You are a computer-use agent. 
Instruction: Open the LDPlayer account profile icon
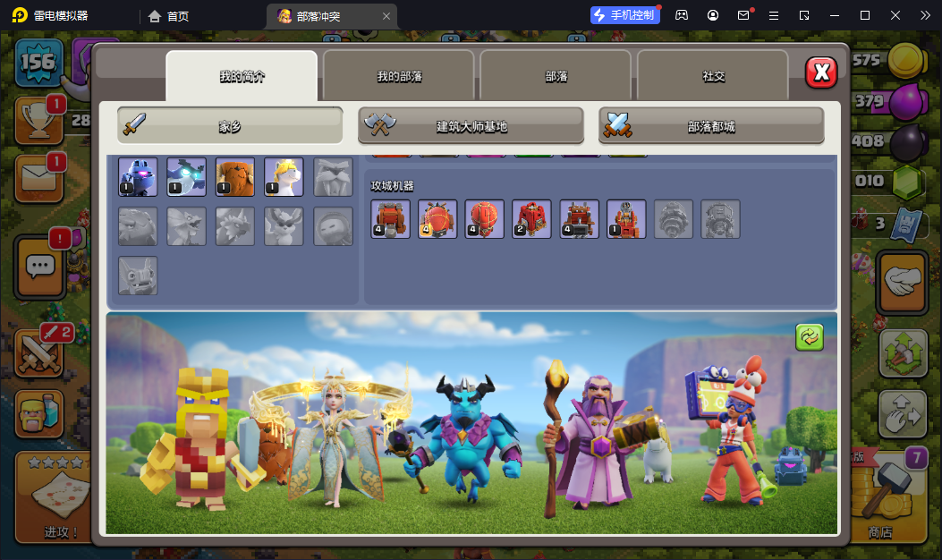[x=712, y=15]
